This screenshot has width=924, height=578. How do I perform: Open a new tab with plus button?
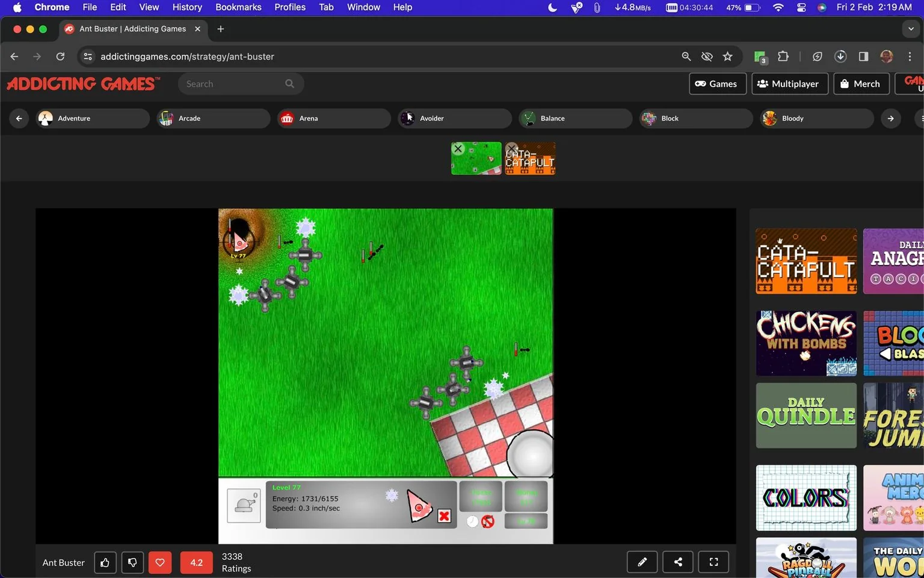(221, 29)
